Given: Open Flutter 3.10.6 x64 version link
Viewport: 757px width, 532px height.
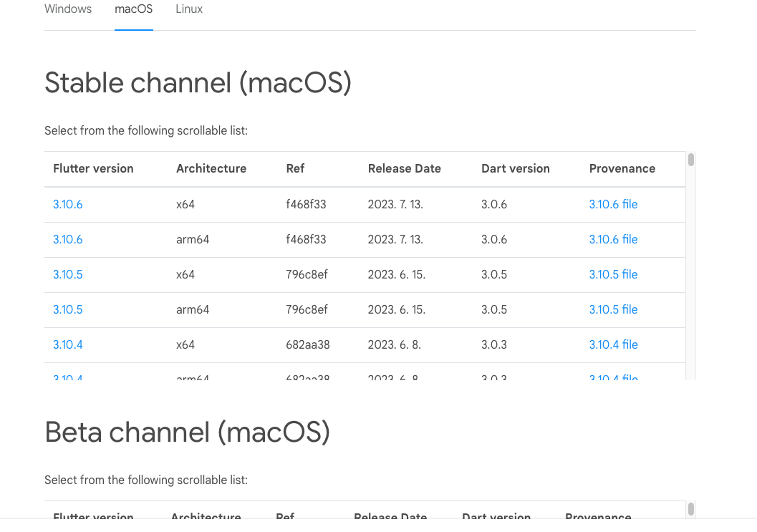Looking at the screenshot, I should (68, 205).
